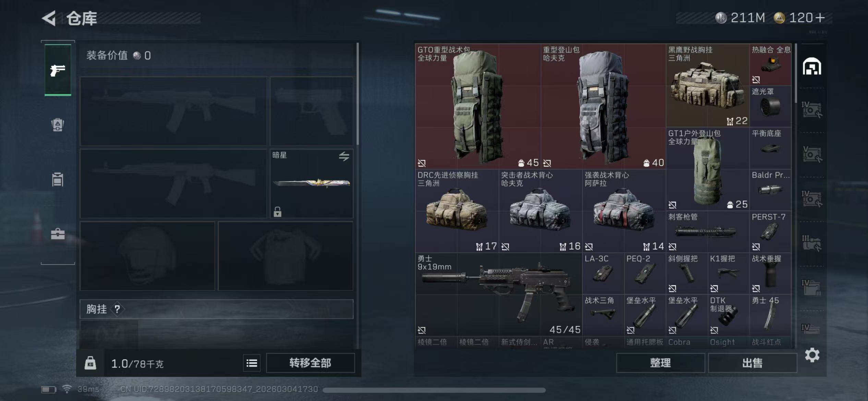Swap the 暗星 knife using arrows icon
The width and height of the screenshot is (868, 401).
(x=344, y=156)
